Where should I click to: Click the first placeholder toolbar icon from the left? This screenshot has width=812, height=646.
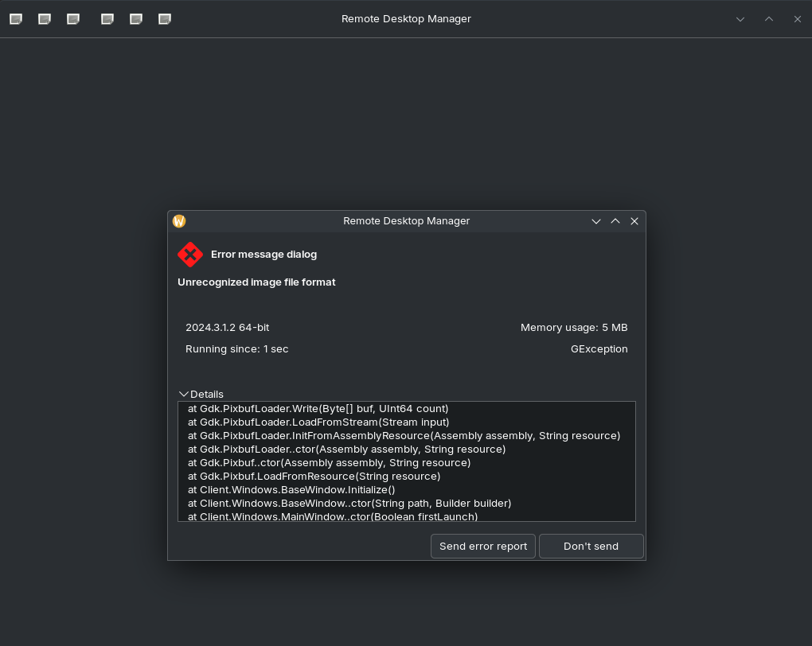point(16,19)
